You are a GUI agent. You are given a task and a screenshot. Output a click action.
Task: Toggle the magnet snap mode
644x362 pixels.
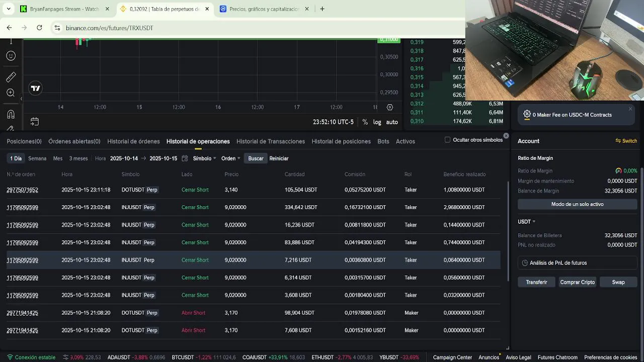point(11,114)
